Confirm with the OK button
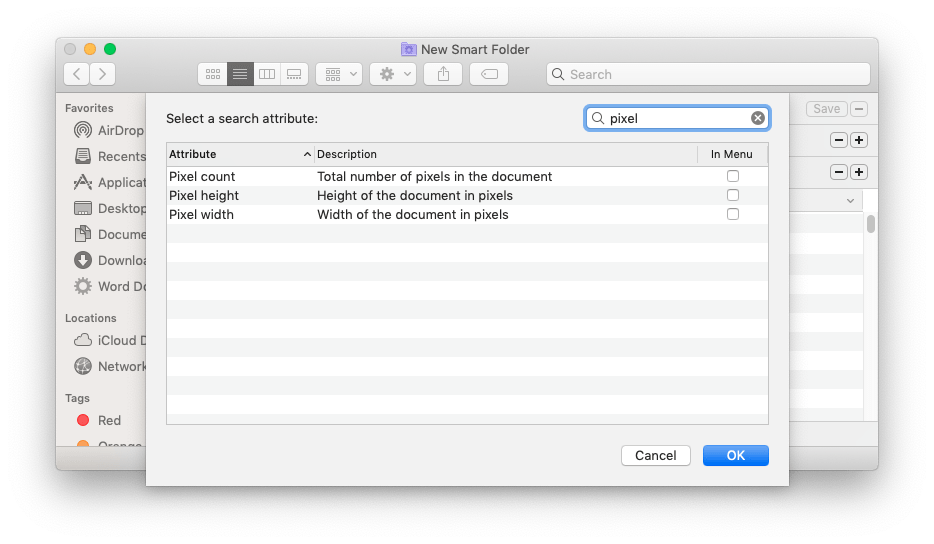Screen dimensions: 934x544 [736, 455]
